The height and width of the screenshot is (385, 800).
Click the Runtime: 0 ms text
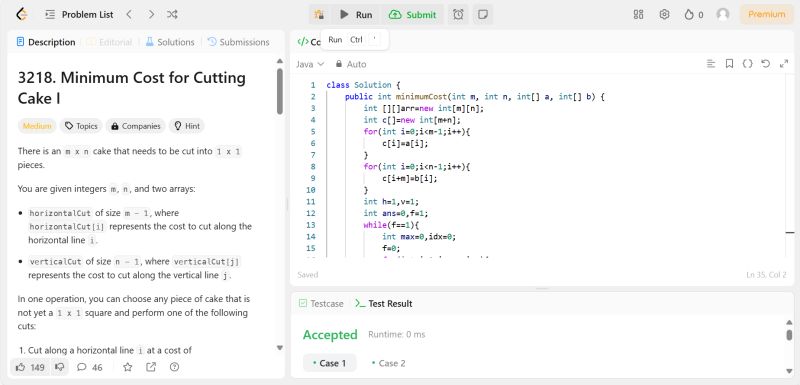pos(396,335)
